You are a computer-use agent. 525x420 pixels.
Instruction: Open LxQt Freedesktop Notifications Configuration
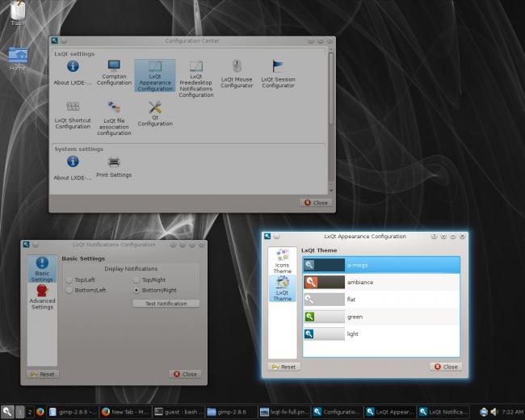click(196, 79)
